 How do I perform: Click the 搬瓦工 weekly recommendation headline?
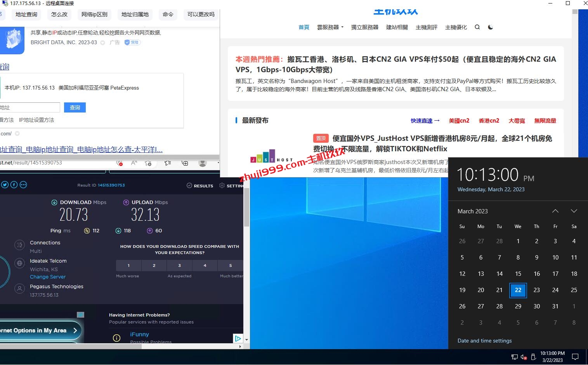(x=396, y=64)
